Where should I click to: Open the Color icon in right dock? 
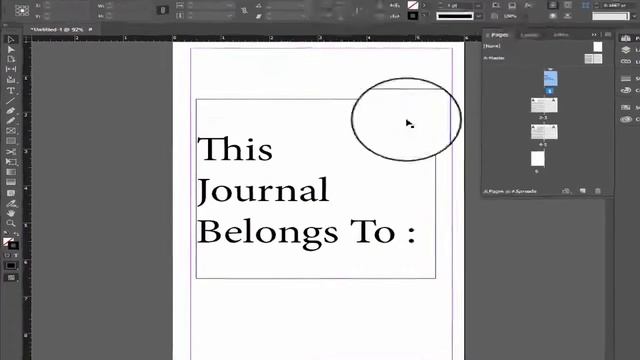point(626,90)
